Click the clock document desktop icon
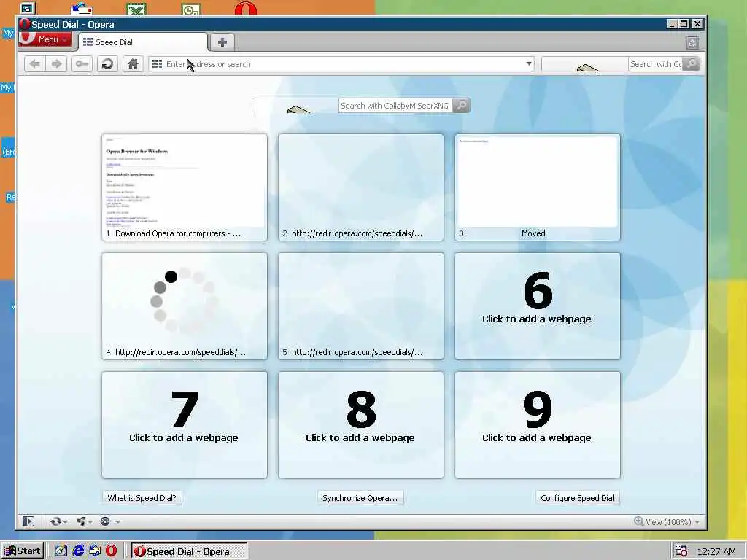Viewport: 747px width, 560px height. (x=191, y=8)
